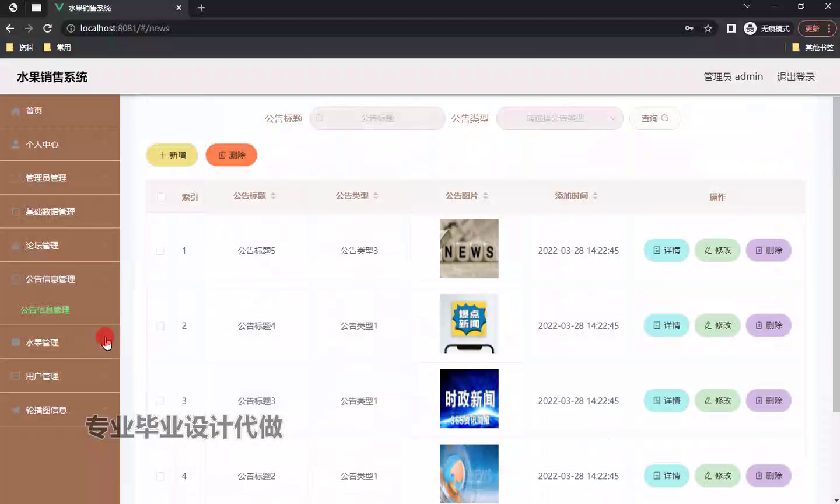Expand 用户管理 sidebar menu
The height and width of the screenshot is (504, 840).
click(x=60, y=376)
